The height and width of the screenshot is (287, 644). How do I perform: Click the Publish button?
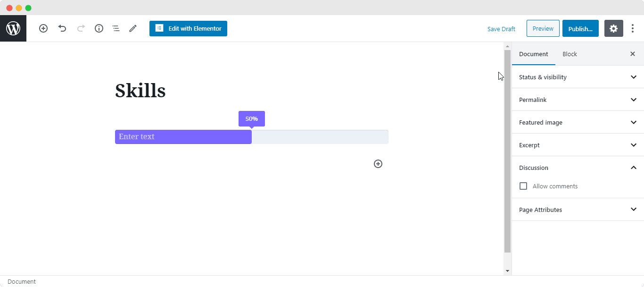pos(580,28)
